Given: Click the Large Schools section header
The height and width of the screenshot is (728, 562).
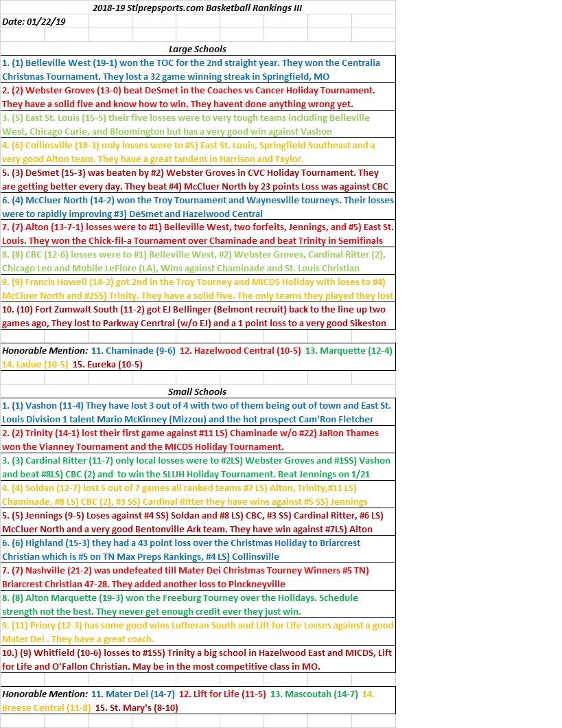Looking at the screenshot, I should click(198, 49).
